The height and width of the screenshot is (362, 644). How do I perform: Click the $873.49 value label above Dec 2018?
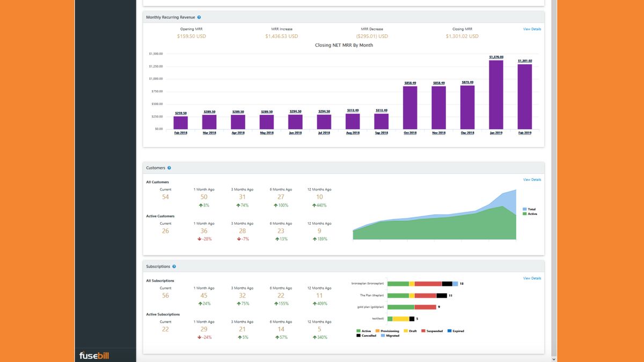pos(467,83)
